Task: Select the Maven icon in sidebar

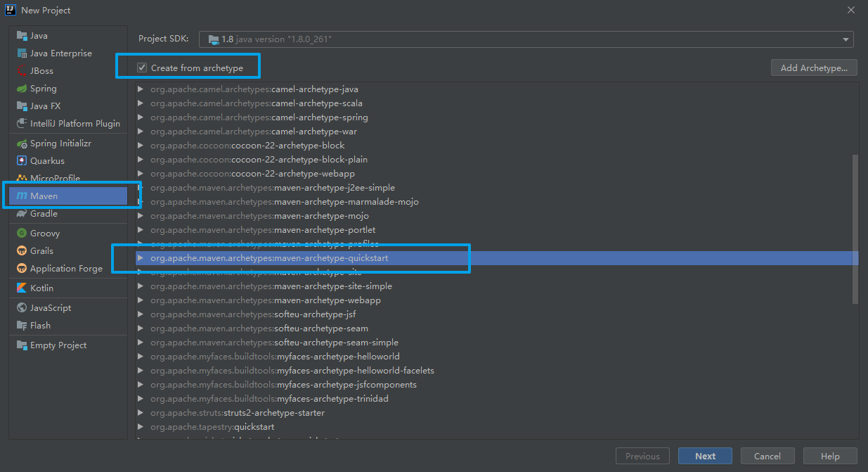Action: (x=22, y=196)
